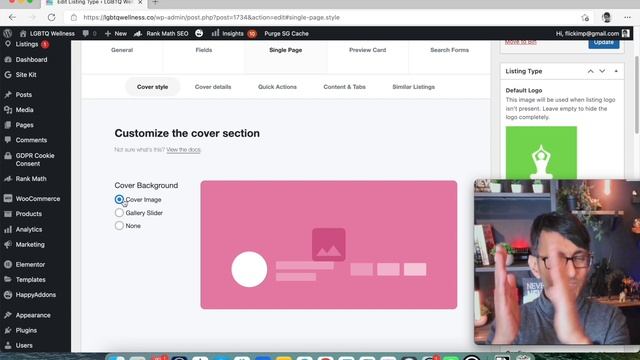Switch to the Search Forms tab
640x360 pixels.
pos(449,50)
